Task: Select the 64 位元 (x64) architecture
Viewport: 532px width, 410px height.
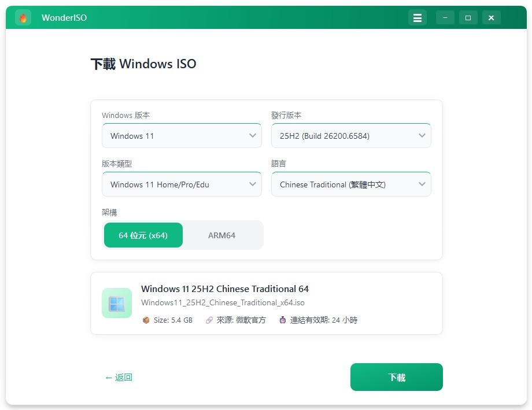Action: 143,235
